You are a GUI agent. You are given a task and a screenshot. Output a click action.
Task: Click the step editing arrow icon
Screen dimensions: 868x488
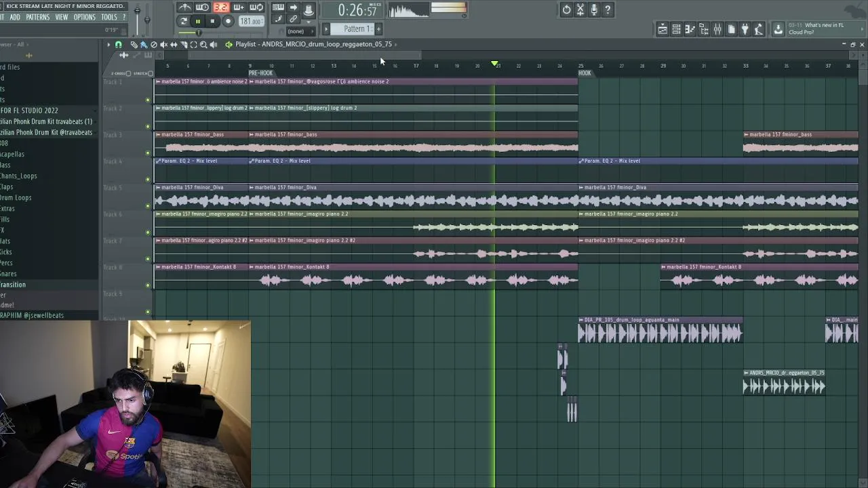click(x=293, y=7)
